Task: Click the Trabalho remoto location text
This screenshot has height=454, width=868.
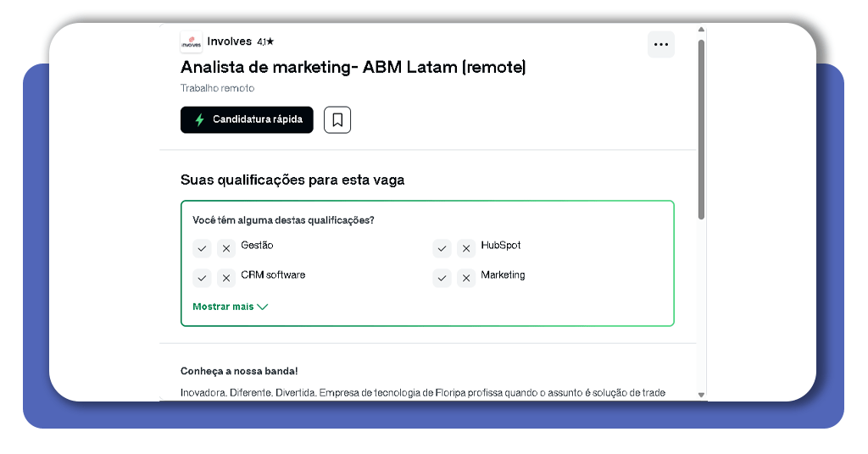Action: [x=217, y=88]
